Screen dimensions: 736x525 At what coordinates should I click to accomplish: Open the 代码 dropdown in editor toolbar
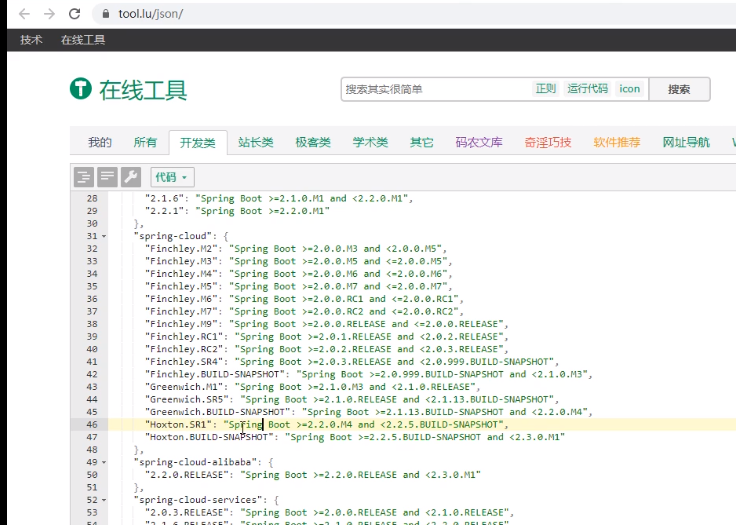coord(172,177)
